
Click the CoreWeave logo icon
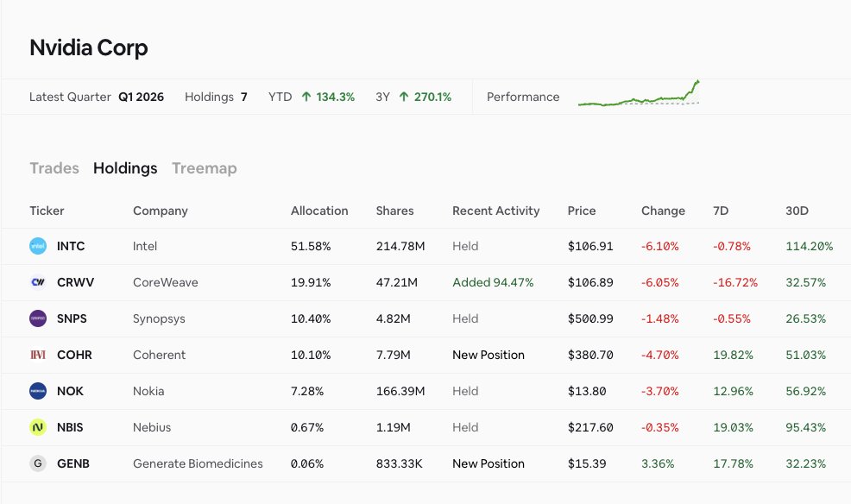coord(38,283)
